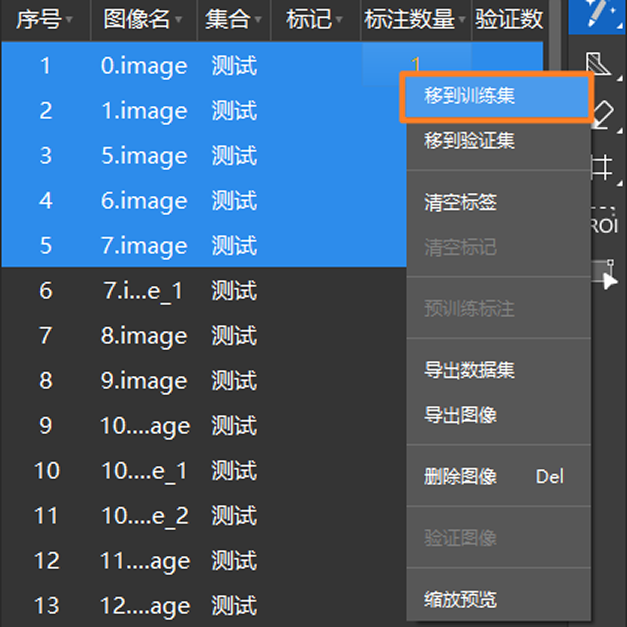Click the 验证数 column header
Screen dimensions: 627x627
coord(508,19)
